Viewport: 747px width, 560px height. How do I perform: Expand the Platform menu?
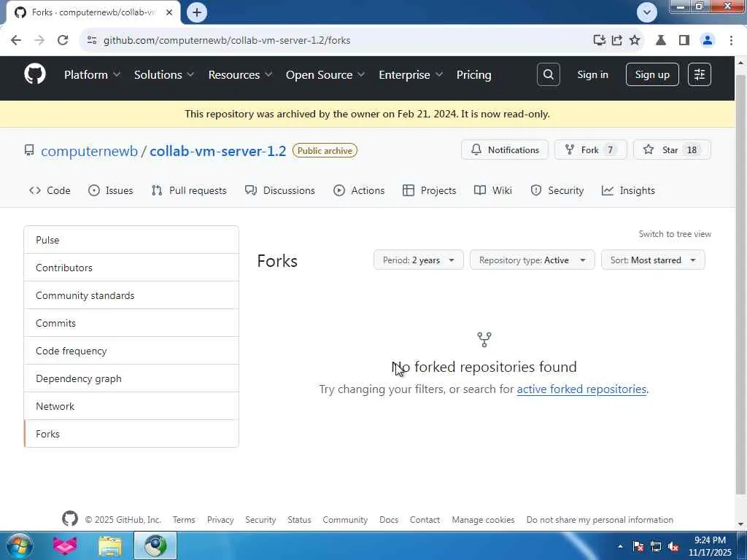pos(93,75)
